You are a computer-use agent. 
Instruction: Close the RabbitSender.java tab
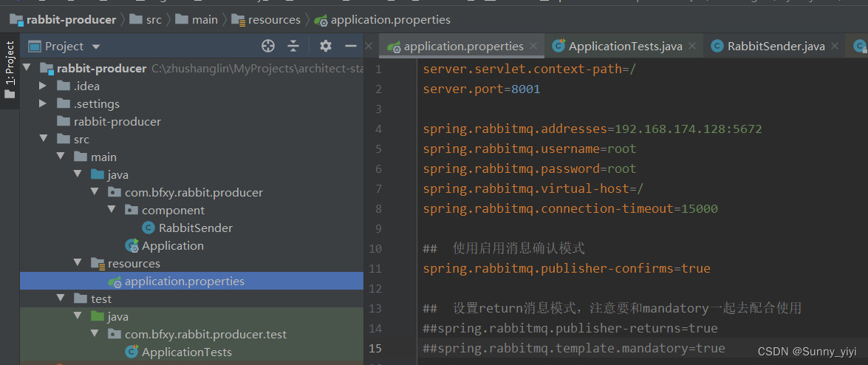[x=835, y=47]
